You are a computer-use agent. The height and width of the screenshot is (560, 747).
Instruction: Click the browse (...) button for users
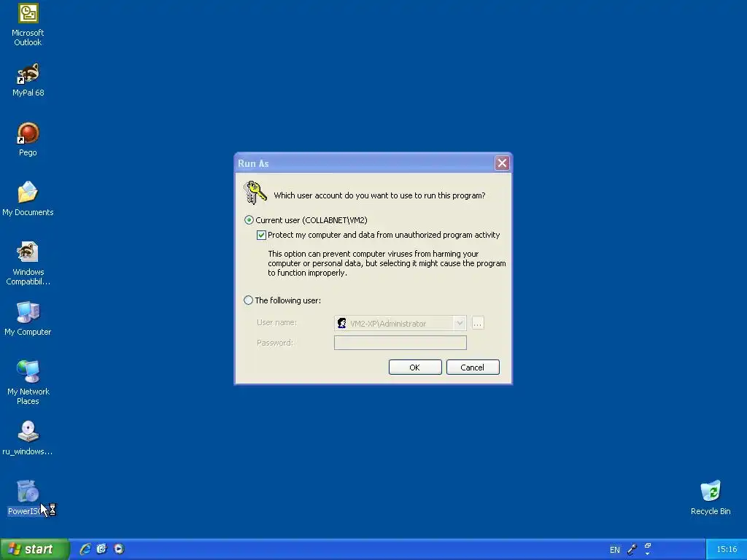[x=478, y=323]
